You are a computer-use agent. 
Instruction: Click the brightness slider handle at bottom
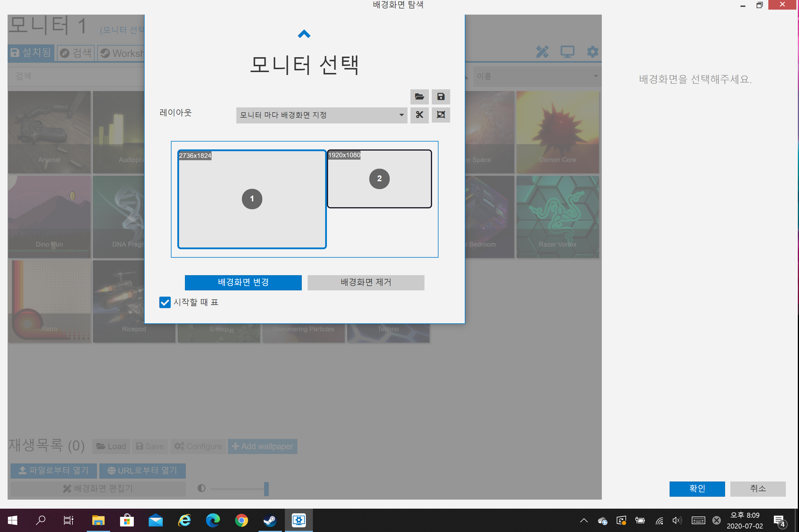266,489
